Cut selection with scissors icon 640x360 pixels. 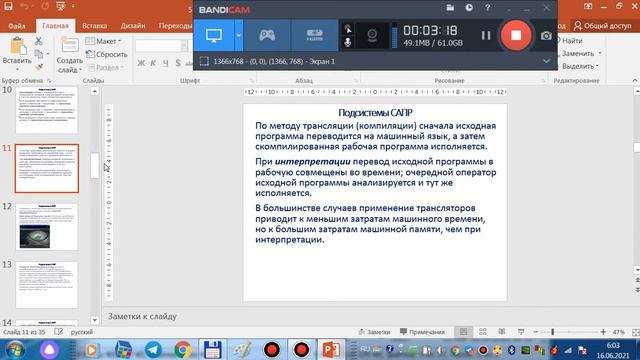[38, 40]
